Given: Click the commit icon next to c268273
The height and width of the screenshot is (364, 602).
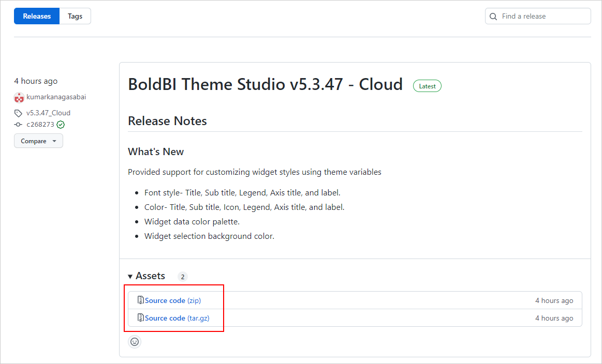Looking at the screenshot, I should point(17,124).
